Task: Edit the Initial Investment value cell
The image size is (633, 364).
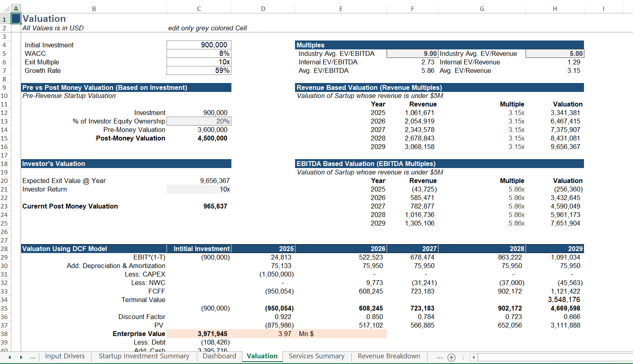Action: click(199, 45)
